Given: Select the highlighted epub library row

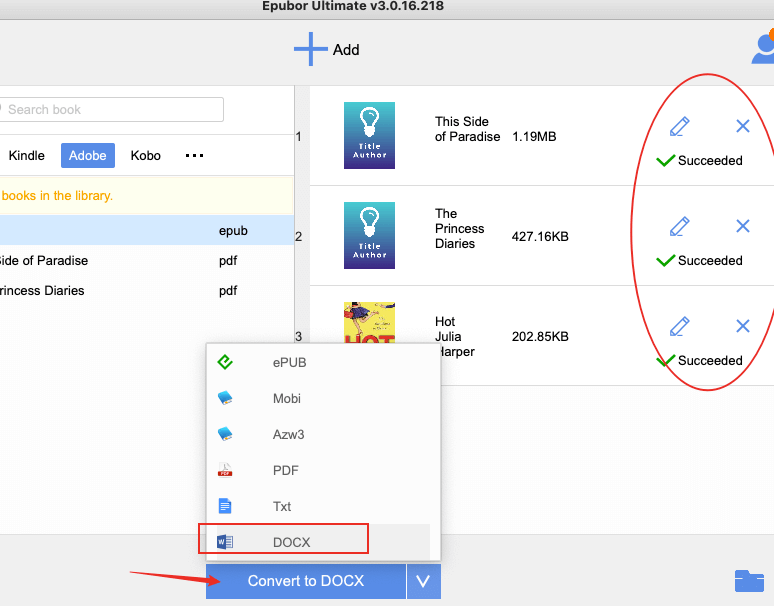Looking at the screenshot, I should (x=147, y=230).
